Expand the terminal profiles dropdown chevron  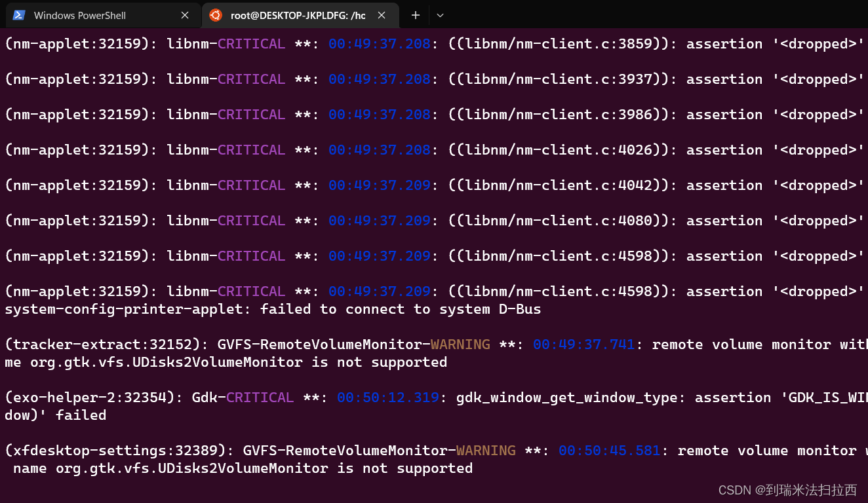(x=440, y=15)
